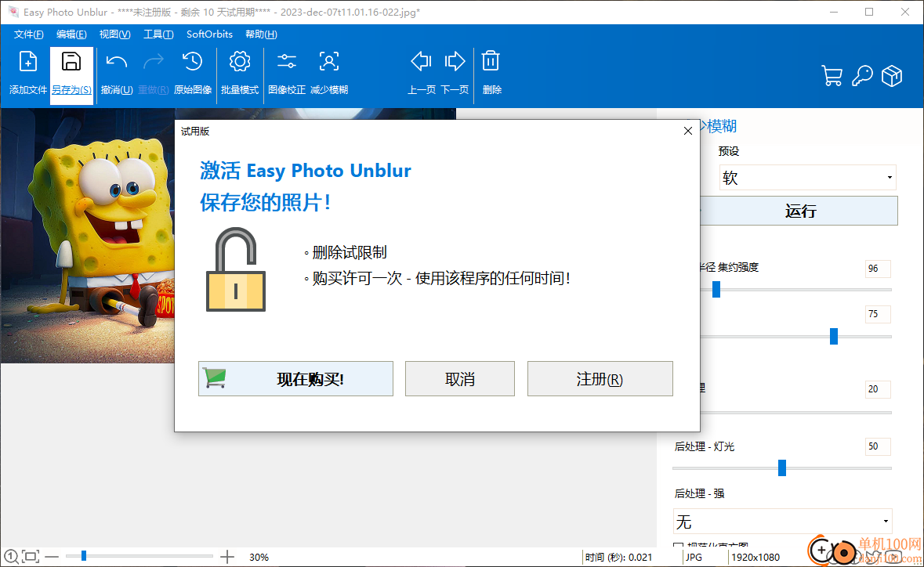Click the 3D box icon in toolbar
The image size is (924, 567).
point(892,75)
